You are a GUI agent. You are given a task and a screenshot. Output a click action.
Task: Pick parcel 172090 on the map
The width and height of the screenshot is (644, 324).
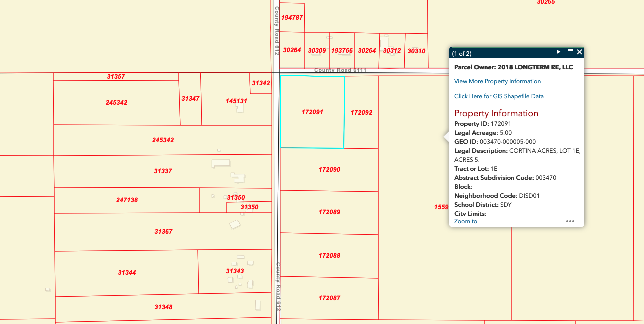click(x=329, y=170)
